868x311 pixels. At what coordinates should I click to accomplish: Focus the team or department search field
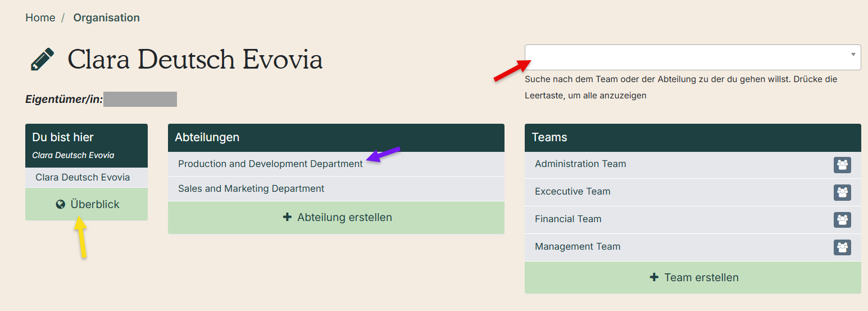click(693, 57)
